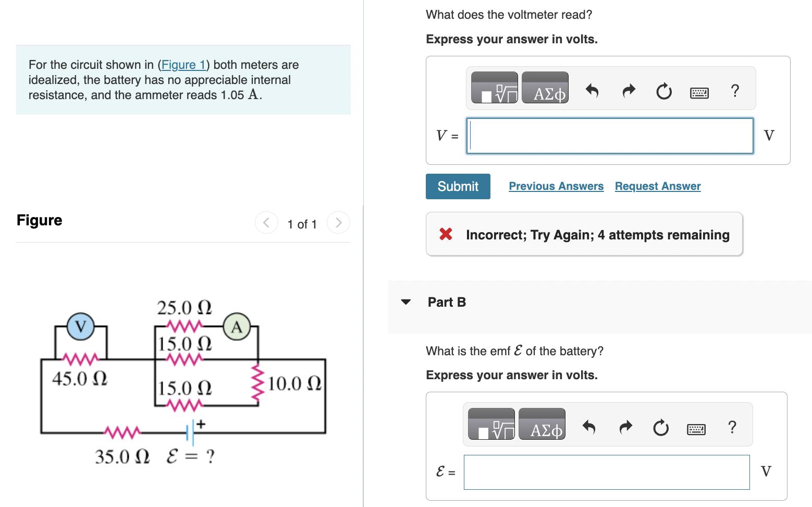812x507 pixels.
Task: Open the Figure 1 link in problem statement
Action: (x=183, y=65)
